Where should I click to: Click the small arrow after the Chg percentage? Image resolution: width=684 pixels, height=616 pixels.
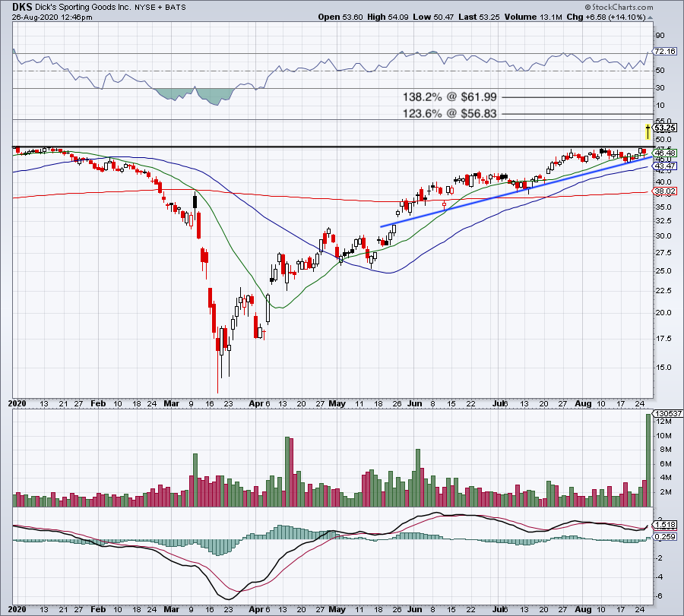651,17
